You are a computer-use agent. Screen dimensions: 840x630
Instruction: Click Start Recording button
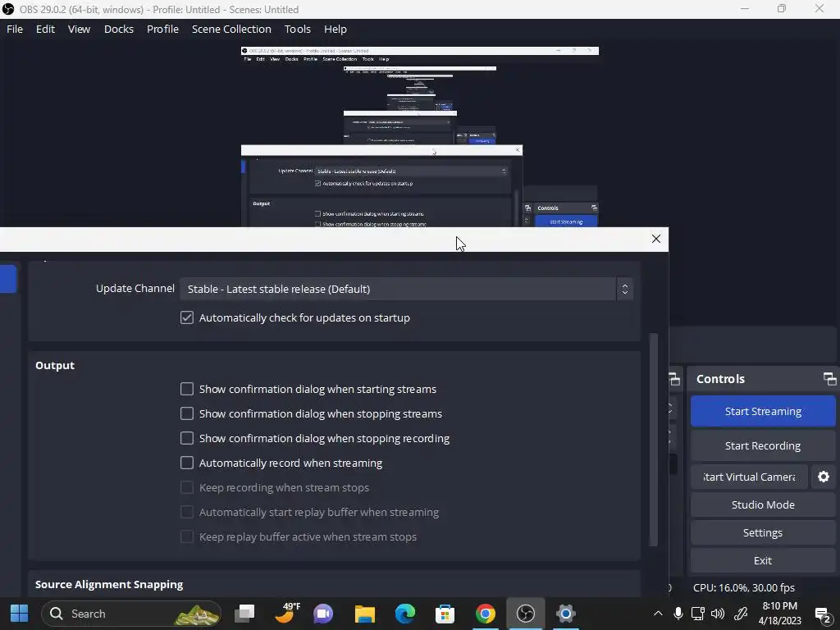763,445
